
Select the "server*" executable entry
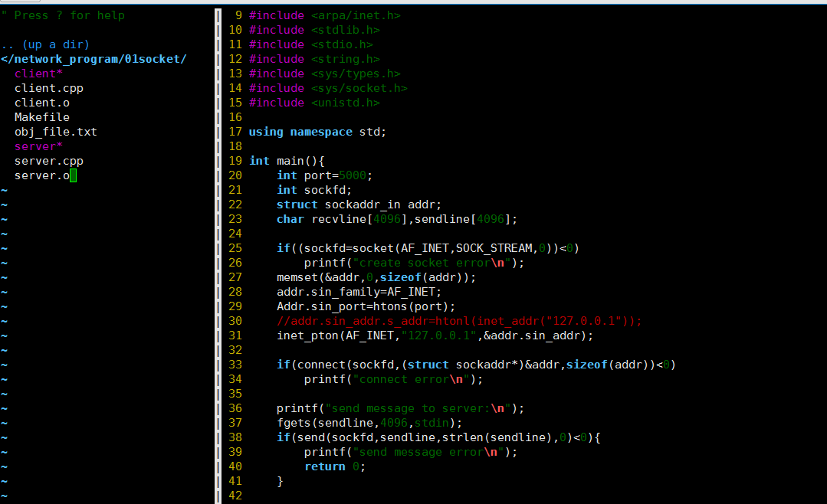coord(38,146)
